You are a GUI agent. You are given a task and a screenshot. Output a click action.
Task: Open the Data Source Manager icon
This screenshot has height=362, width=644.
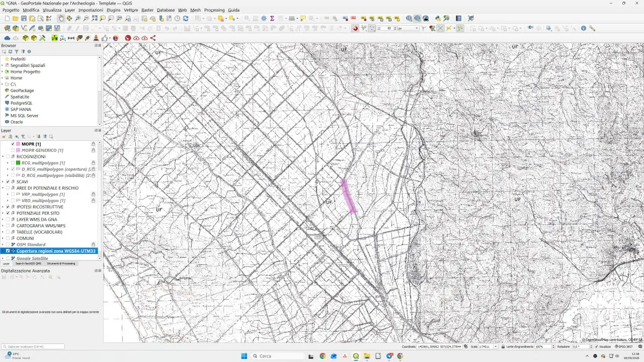coord(7,28)
